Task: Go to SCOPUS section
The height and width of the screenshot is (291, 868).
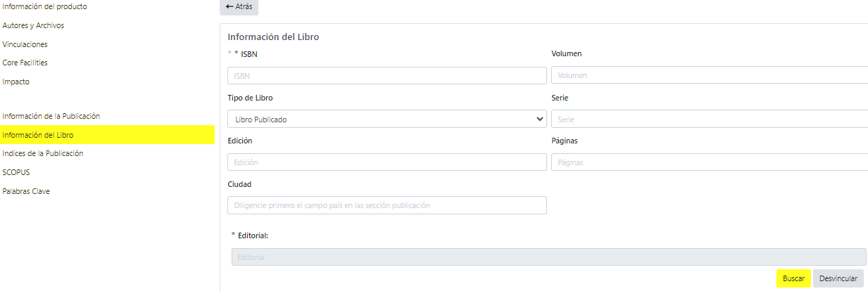Action: 16,172
